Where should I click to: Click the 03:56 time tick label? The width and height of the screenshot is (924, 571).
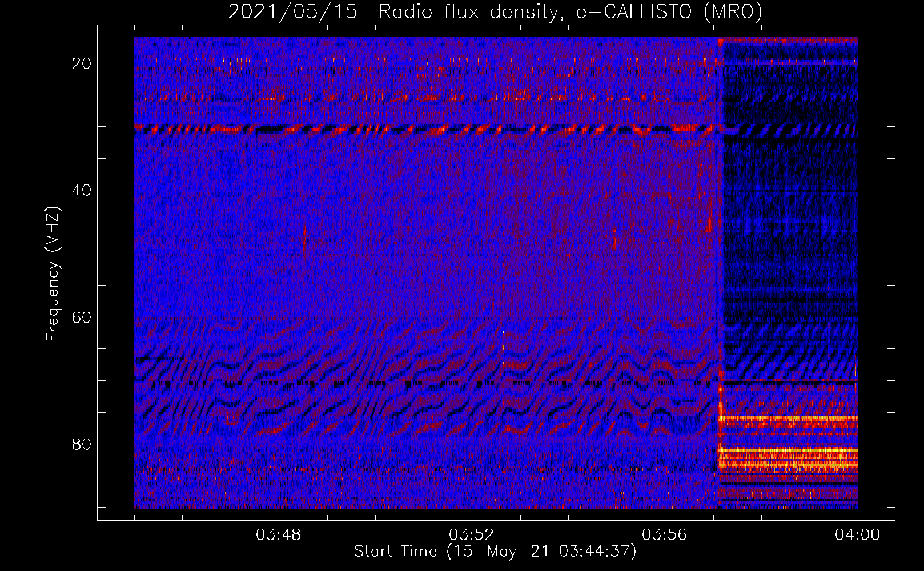665,535
